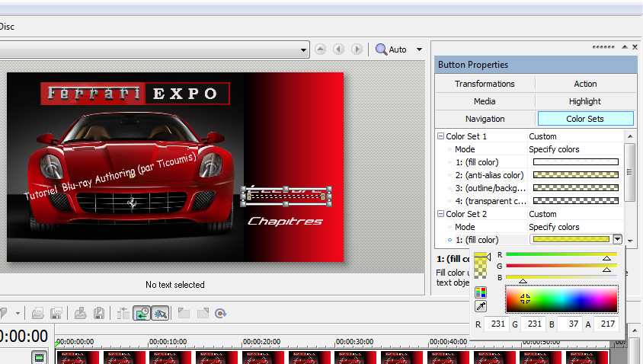Click the left arrow navigation button in preview toolbar
This screenshot has width=643, height=364.
tap(339, 49)
